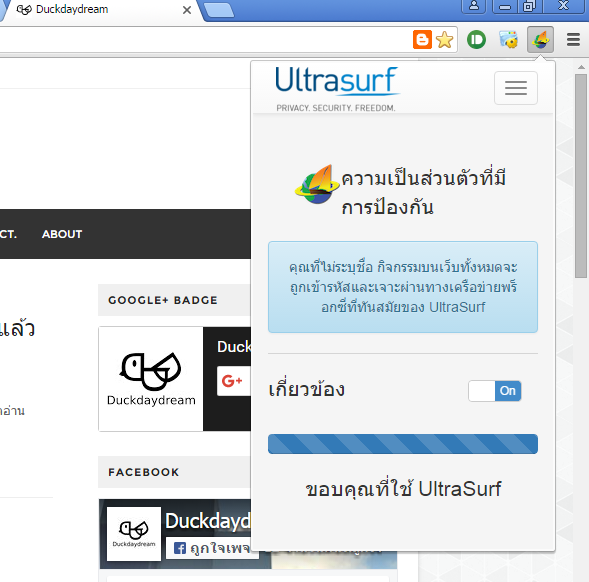This screenshot has width=589, height=582.
Task: Click the blue striped connection progress bar
Action: pyautogui.click(x=403, y=444)
